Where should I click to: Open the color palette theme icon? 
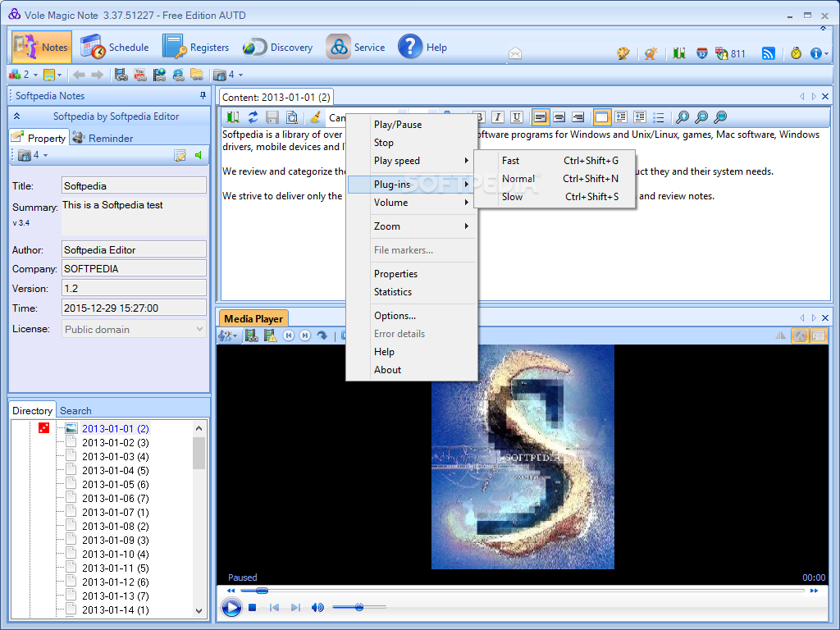(623, 53)
